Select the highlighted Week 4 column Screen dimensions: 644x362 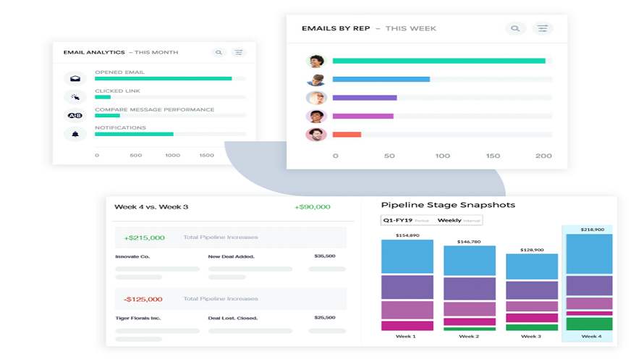coord(588,282)
